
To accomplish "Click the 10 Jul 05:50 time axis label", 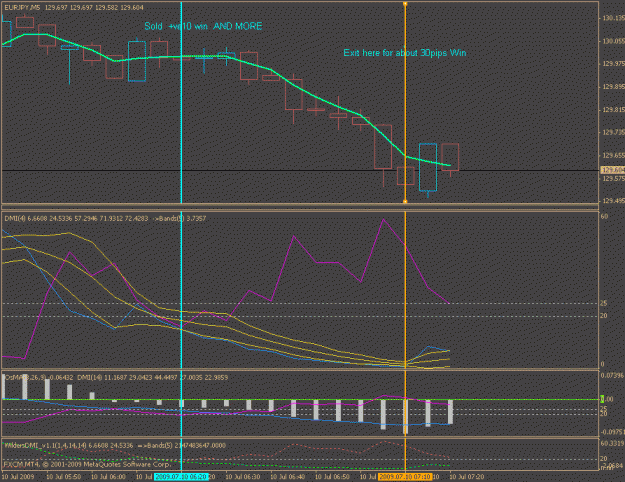I will (x=63, y=477).
